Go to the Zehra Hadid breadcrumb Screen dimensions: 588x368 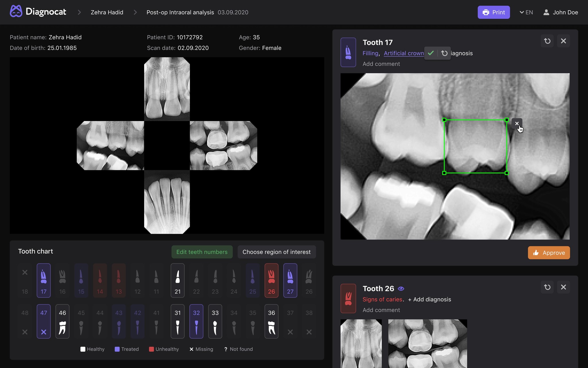(107, 12)
